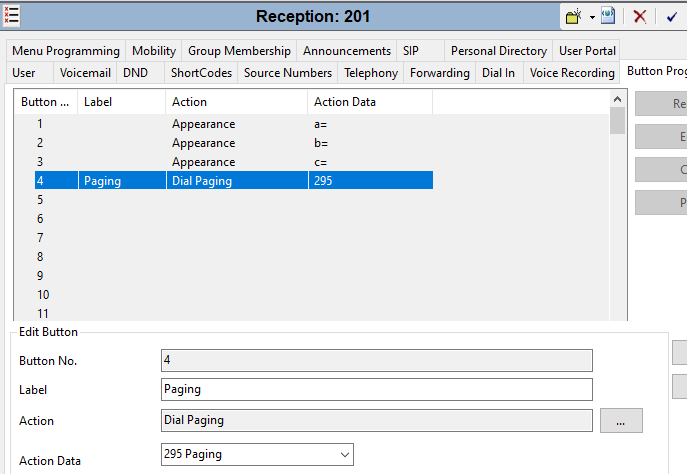Select row 4 Paging Dial Paging
Image resolution: width=687 pixels, height=474 pixels.
[x=234, y=180]
